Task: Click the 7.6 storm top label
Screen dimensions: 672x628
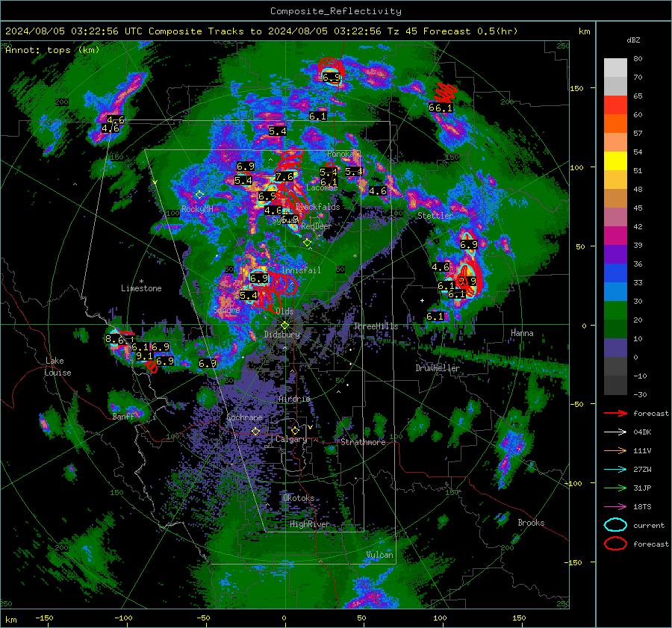Action: (x=284, y=177)
